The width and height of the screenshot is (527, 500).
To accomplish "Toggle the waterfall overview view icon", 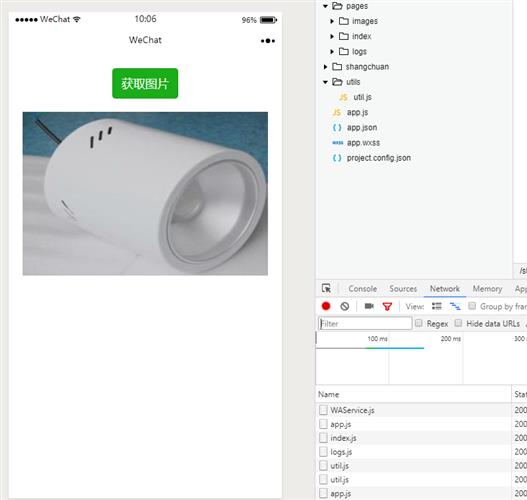I will point(455,306).
